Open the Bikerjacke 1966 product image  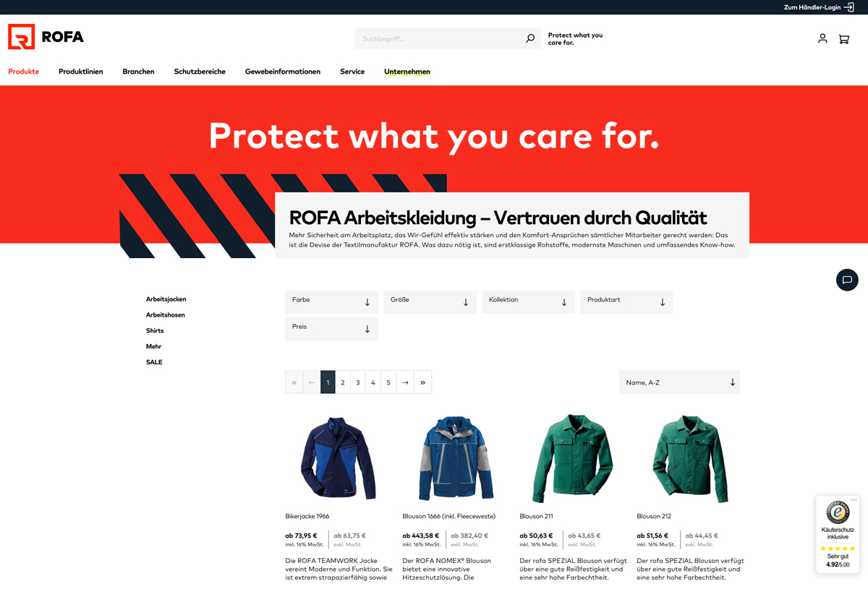coord(338,458)
